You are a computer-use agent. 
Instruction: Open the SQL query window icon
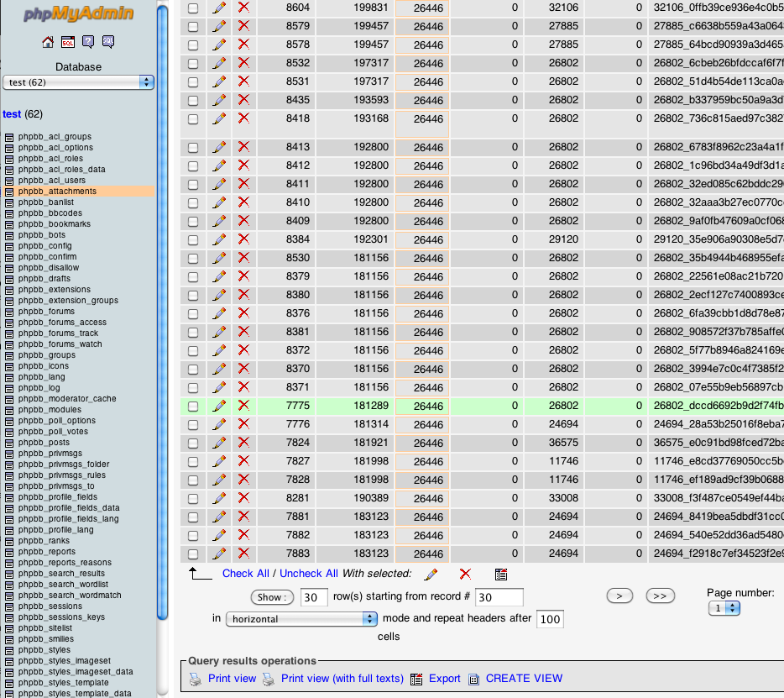[68, 42]
